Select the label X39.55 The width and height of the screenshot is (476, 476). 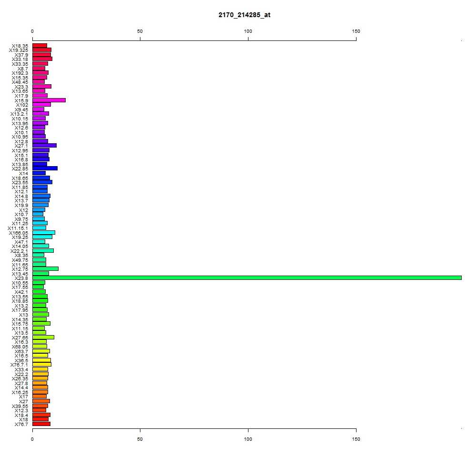[x=20, y=407]
